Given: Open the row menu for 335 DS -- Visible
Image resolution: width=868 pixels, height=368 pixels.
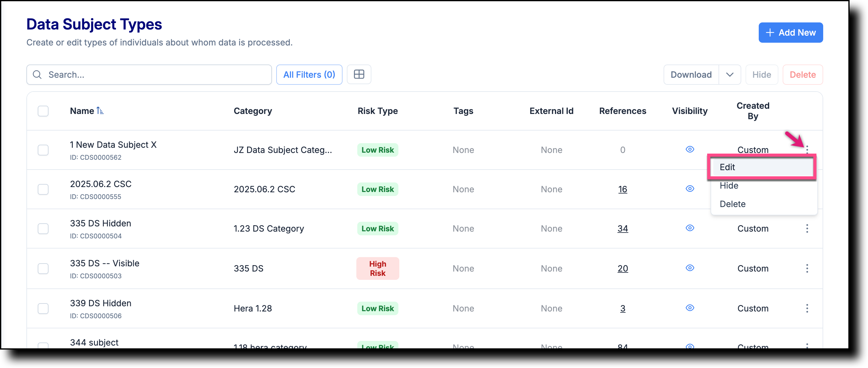Looking at the screenshot, I should (x=807, y=268).
